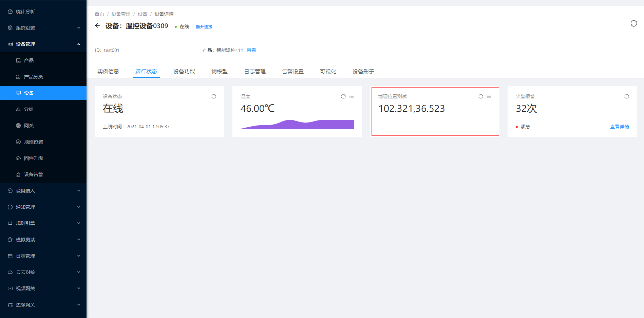Screen dimensions: 644x318
Task: Refresh the 火警报警 card
Action: [x=627, y=96]
